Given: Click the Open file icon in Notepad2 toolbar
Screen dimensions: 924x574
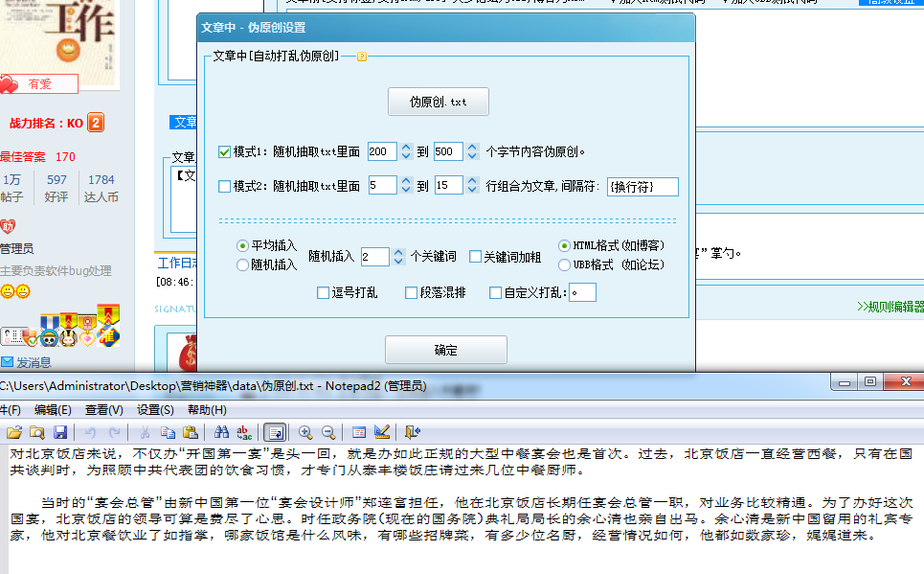Looking at the screenshot, I should (14, 432).
